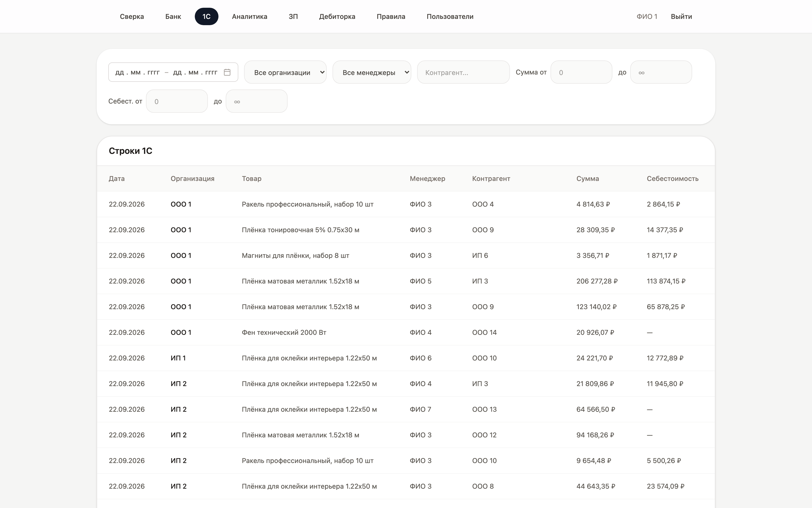Click the Контрагент column header
Image resolution: width=812 pixels, height=508 pixels.
491,179
